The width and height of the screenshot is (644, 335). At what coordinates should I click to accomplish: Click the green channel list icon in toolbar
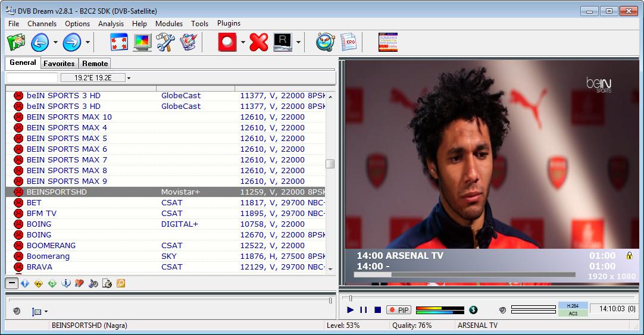tap(16, 42)
